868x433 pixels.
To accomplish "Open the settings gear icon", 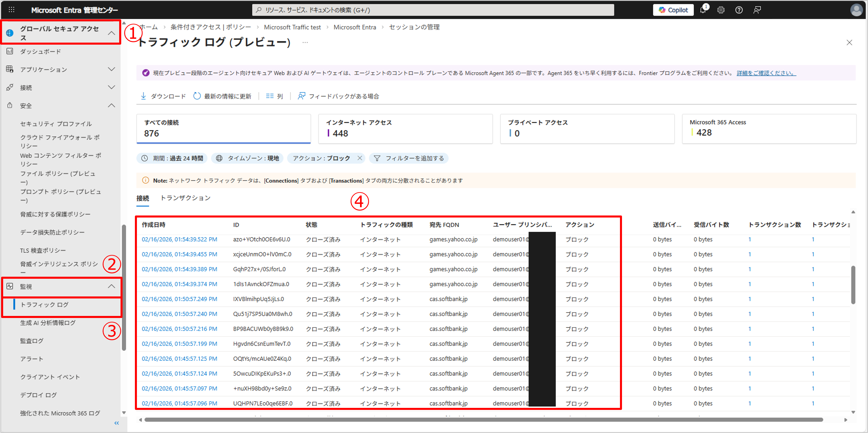I will pos(721,10).
